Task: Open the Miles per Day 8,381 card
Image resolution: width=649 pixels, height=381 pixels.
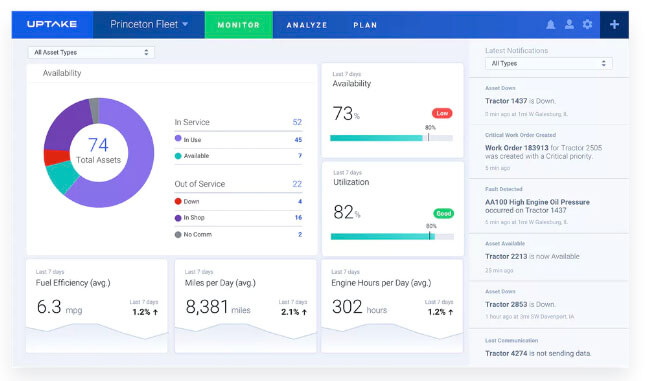Action: coord(245,306)
